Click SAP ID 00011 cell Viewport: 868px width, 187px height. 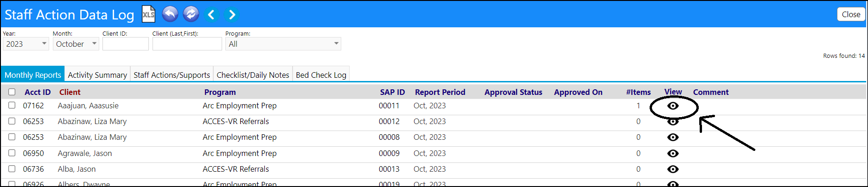(389, 106)
